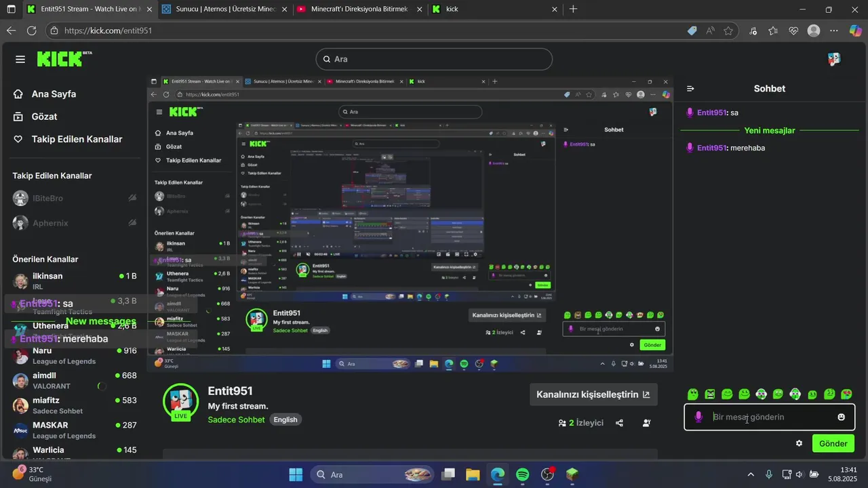Open File Explorer from taskbar
This screenshot has height=488, width=868.
473,474
